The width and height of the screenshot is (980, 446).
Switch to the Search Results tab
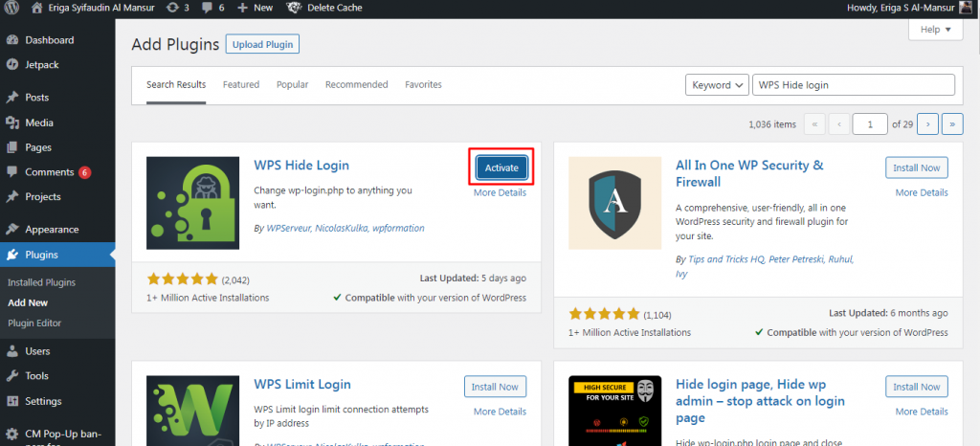[176, 85]
